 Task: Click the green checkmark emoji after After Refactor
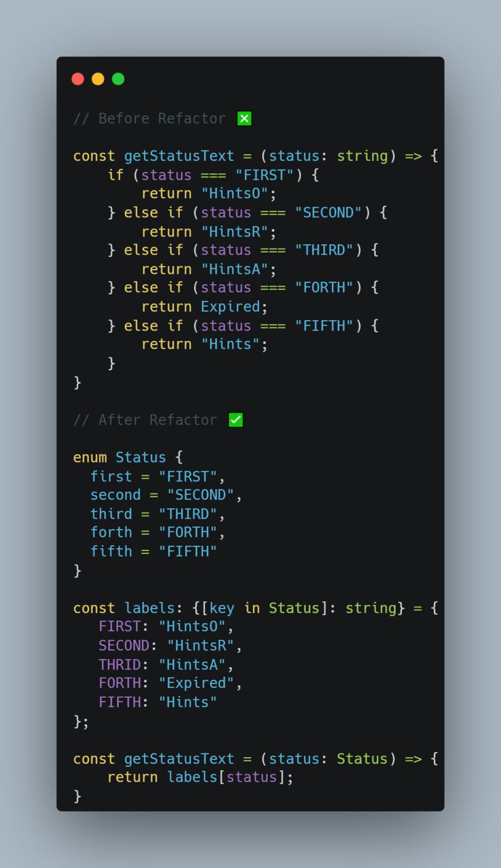tap(236, 420)
